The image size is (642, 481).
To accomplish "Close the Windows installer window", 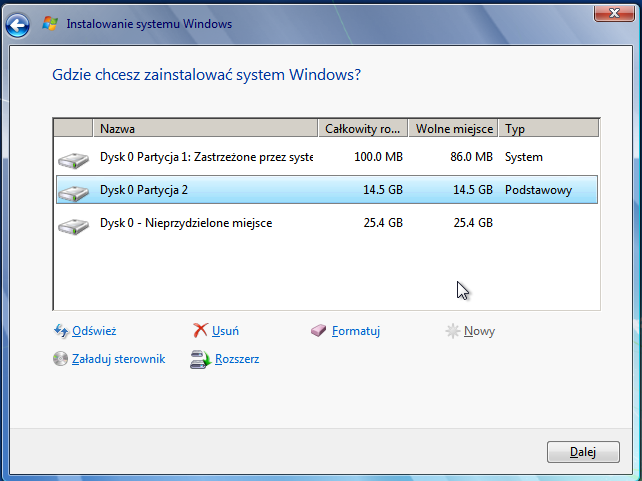I will tap(614, 13).
